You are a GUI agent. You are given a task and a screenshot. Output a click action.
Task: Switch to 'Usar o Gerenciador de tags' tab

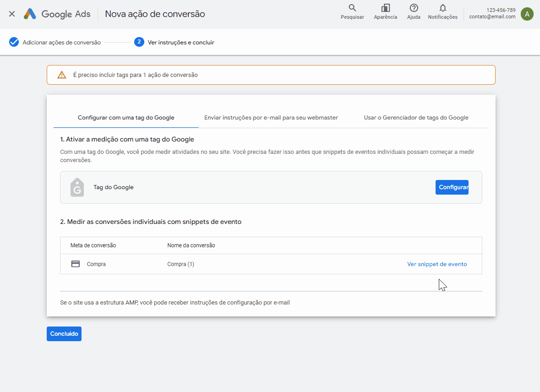pyautogui.click(x=416, y=118)
